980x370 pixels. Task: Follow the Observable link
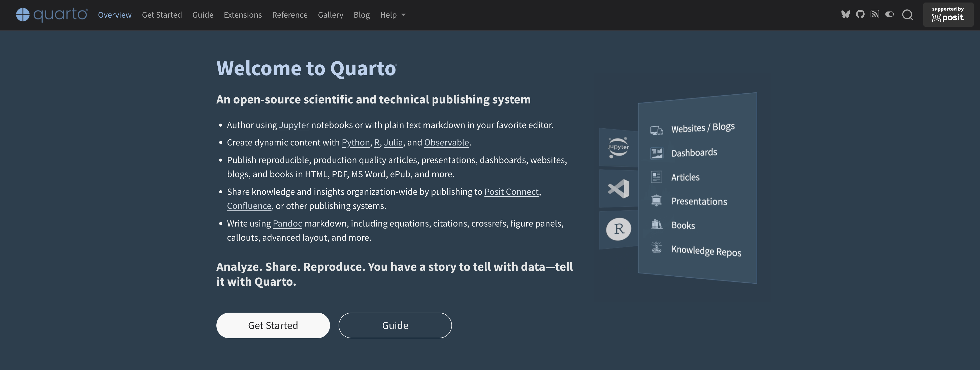click(447, 143)
